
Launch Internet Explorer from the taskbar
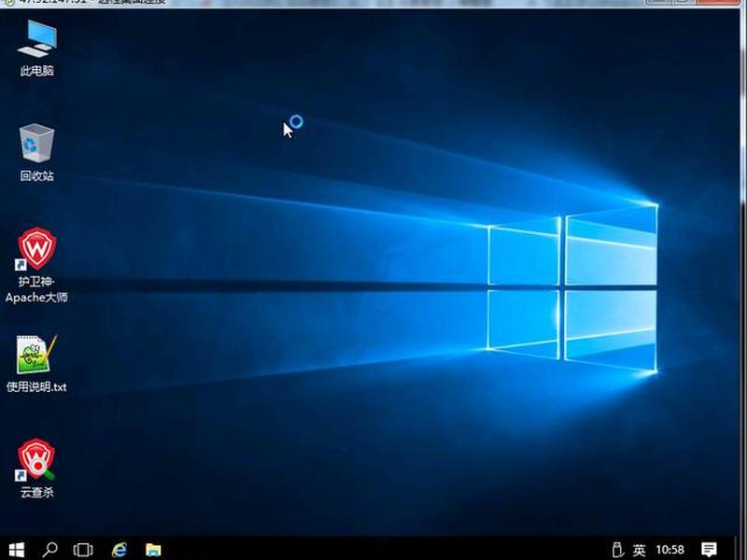click(120, 550)
